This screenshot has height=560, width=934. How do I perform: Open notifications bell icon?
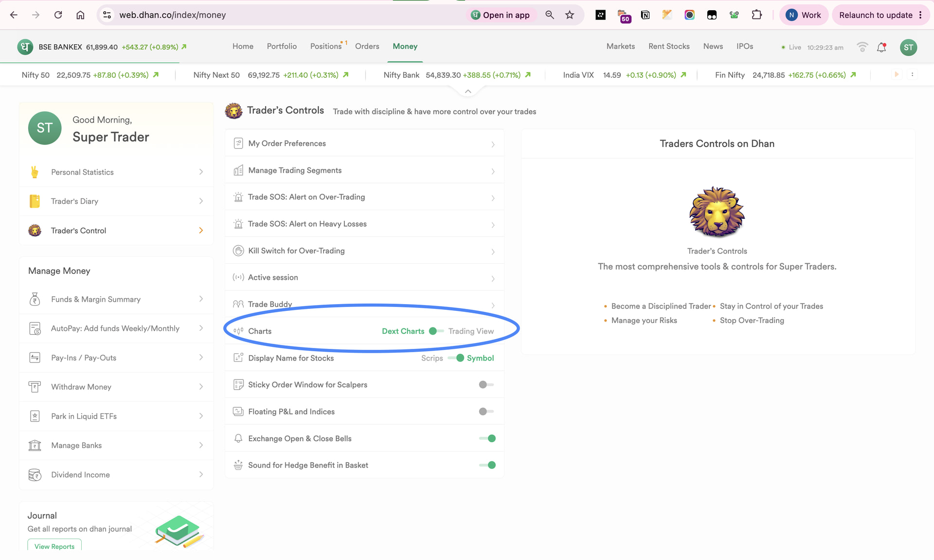pyautogui.click(x=881, y=47)
